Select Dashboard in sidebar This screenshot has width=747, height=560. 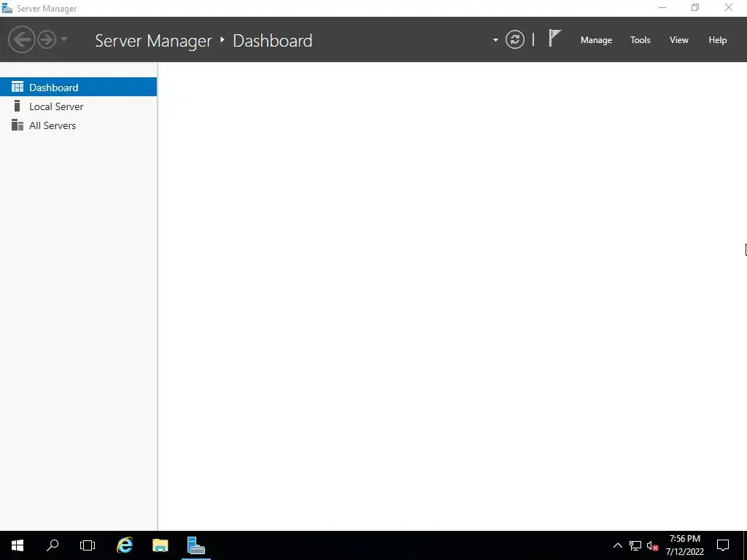[79, 87]
